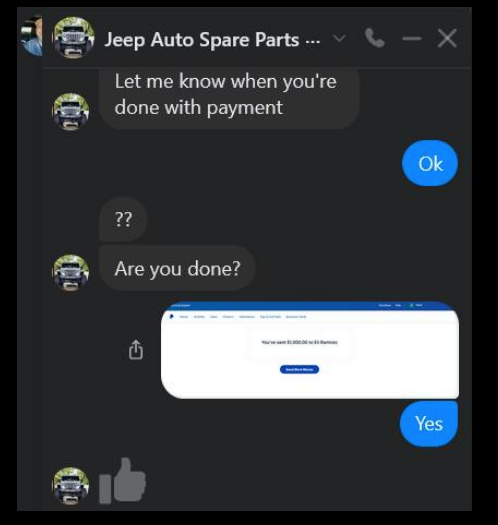The width and height of the screenshot is (498, 525).
Task: Open the PayPal payment screenshot thumbnail
Action: point(310,350)
